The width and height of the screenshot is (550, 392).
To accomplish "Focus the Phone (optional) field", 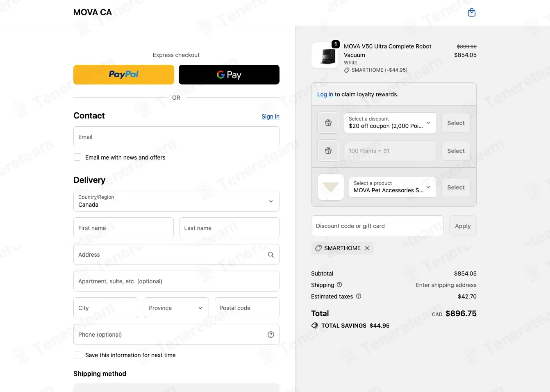I will 176,334.
